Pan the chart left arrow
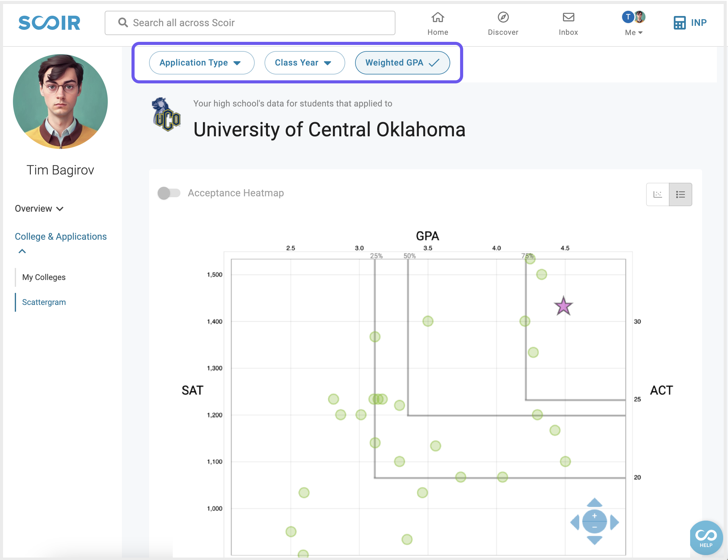 coord(575,522)
